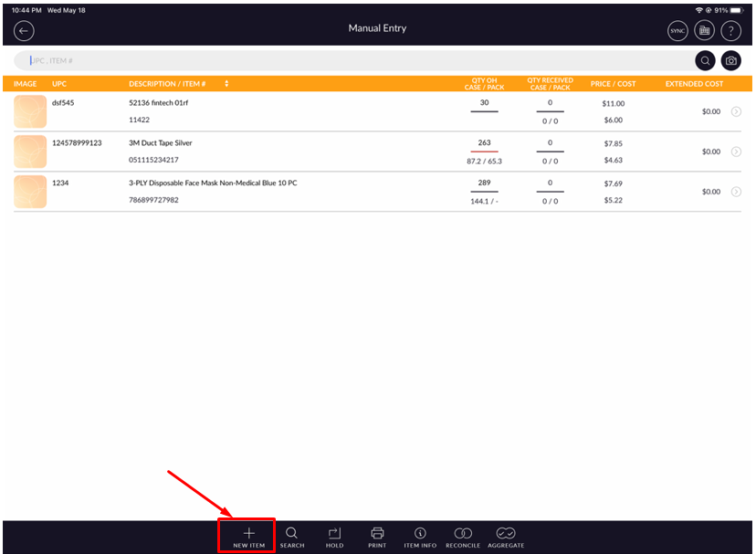Choose Reconcile in bottom toolbar
This screenshot has width=756, height=554.
click(x=463, y=537)
